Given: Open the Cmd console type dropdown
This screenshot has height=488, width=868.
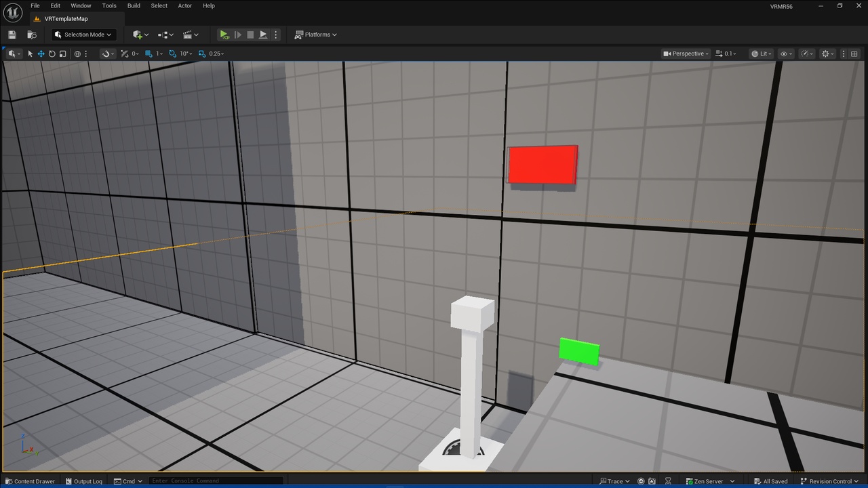Looking at the screenshot, I should pyautogui.click(x=128, y=481).
